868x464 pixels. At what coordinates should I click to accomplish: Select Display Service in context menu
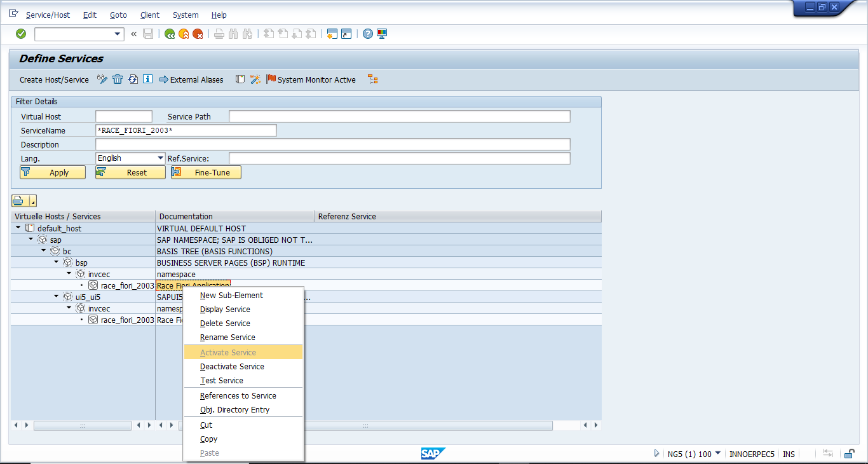pos(243,309)
